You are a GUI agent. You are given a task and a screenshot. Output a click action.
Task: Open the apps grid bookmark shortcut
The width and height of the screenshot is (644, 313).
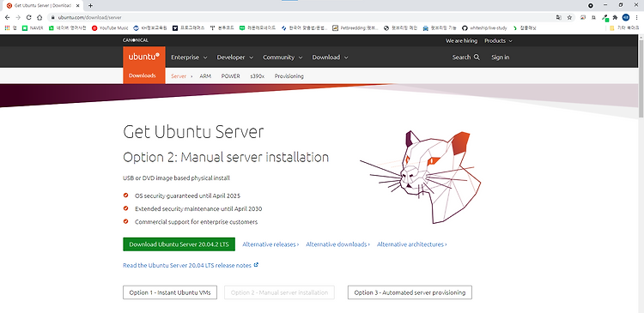pos(7,28)
